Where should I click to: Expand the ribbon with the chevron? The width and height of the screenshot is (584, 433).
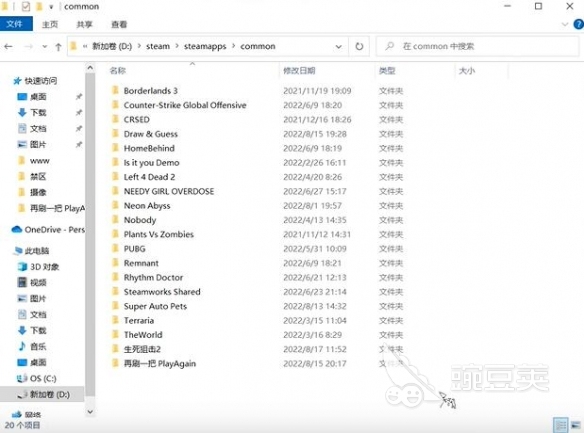coord(565,25)
